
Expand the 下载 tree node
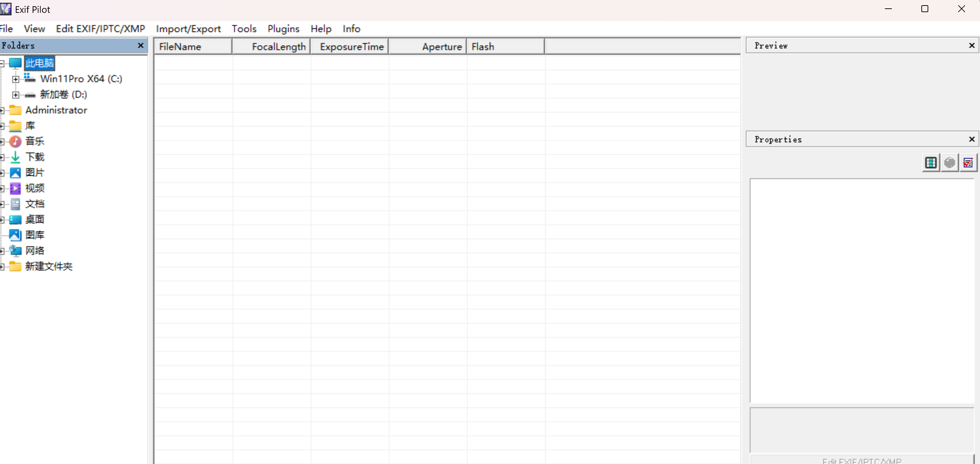coord(1,157)
